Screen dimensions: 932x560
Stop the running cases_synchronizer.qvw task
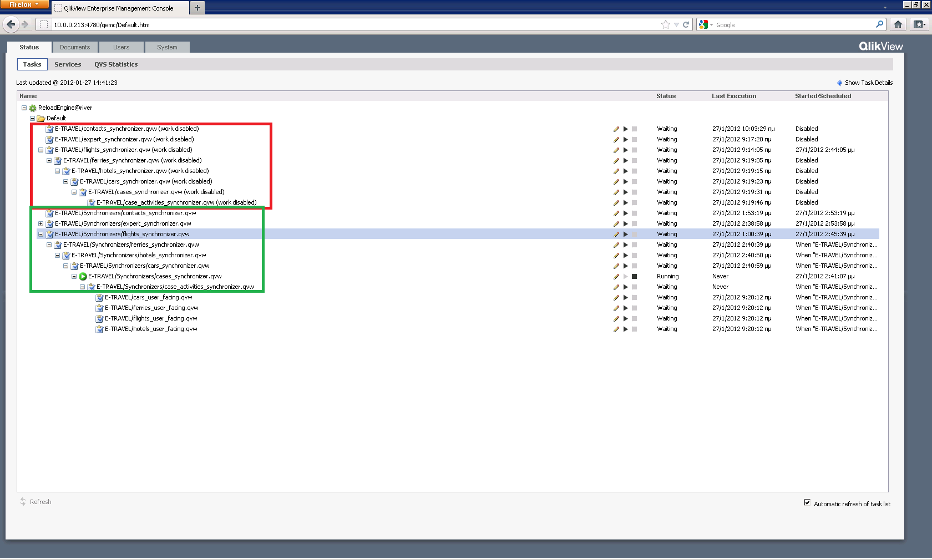point(634,277)
